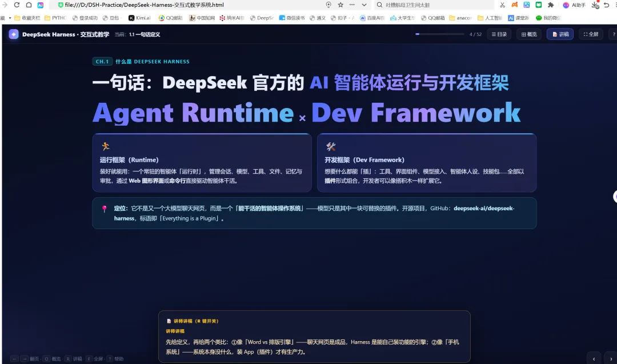This screenshot has width=617, height=364.
Task: Click the undo arrow icon in browser toolbar
Action: 606,5
